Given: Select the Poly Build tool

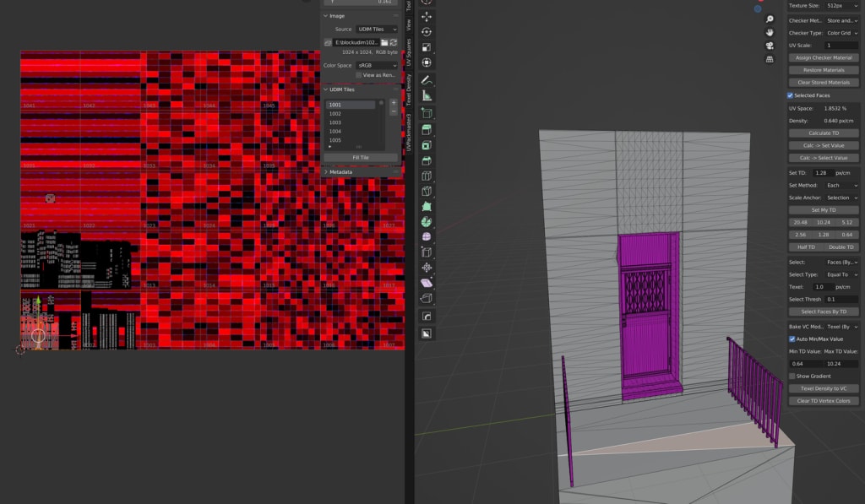Looking at the screenshot, I should [x=427, y=206].
